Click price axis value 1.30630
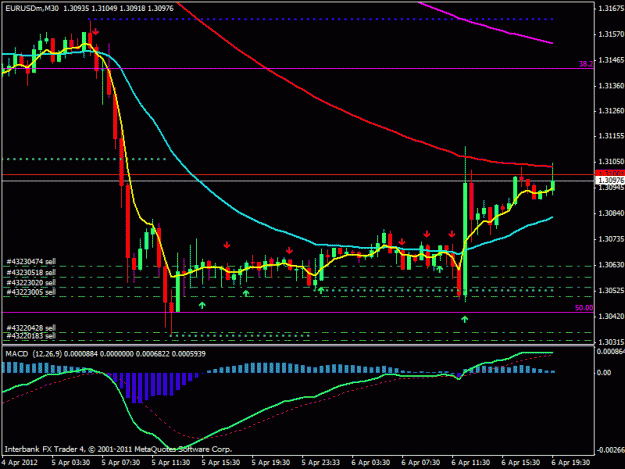Image resolution: width=625 pixels, height=469 pixels. click(611, 265)
